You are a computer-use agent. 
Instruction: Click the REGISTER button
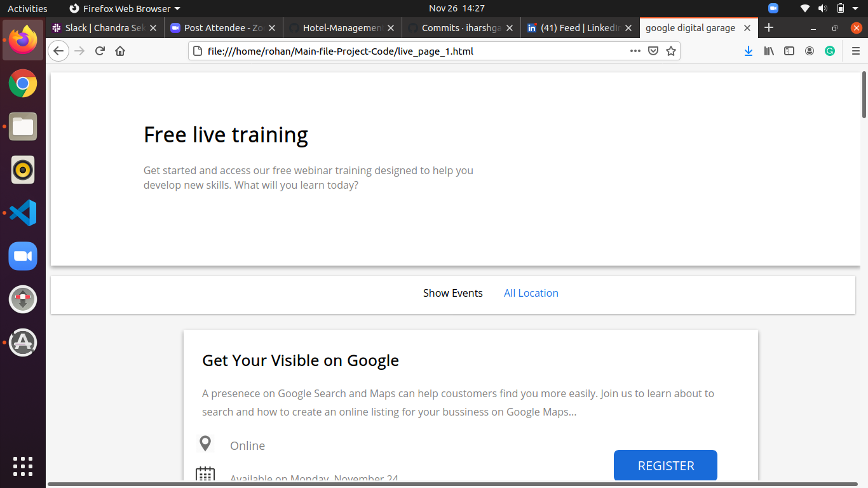pyautogui.click(x=665, y=465)
